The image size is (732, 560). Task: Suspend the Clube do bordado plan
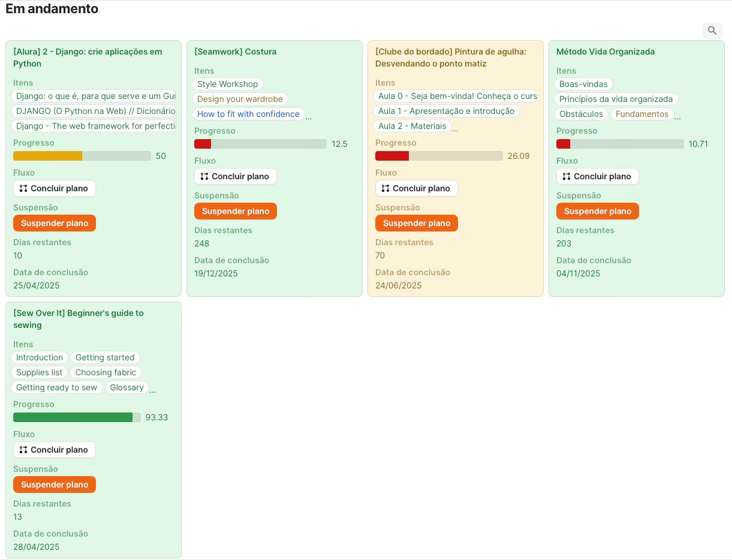pos(417,223)
